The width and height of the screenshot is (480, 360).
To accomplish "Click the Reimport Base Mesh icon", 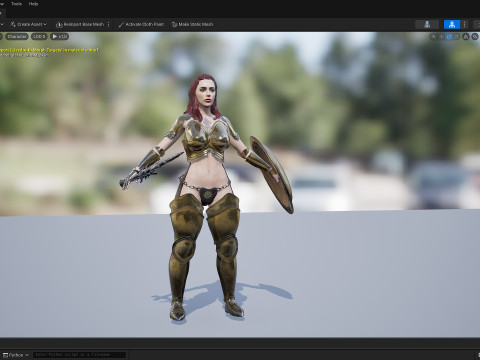I will tap(59, 24).
